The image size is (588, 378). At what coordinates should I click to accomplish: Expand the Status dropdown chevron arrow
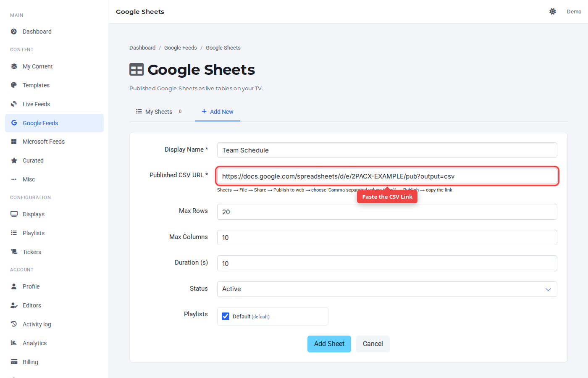[548, 289]
